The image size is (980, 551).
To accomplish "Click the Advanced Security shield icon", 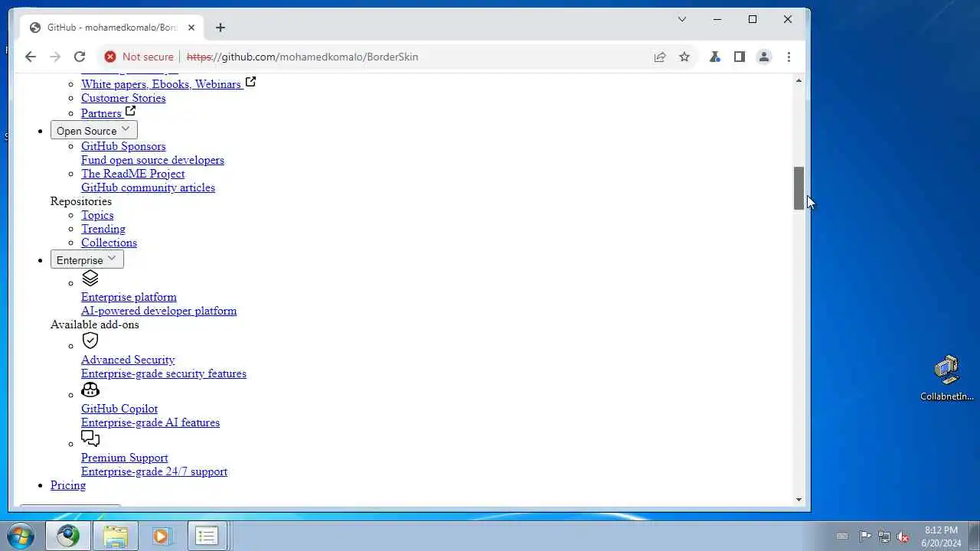I will point(90,341).
